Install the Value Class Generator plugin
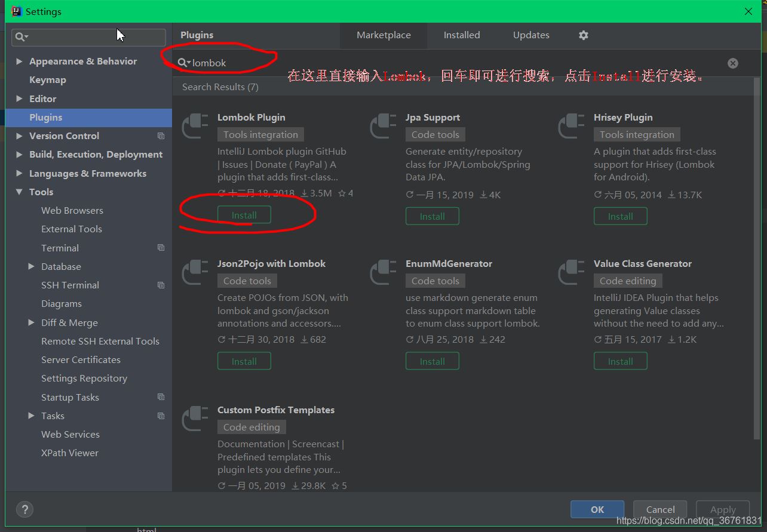This screenshot has height=532, width=767. click(x=620, y=361)
